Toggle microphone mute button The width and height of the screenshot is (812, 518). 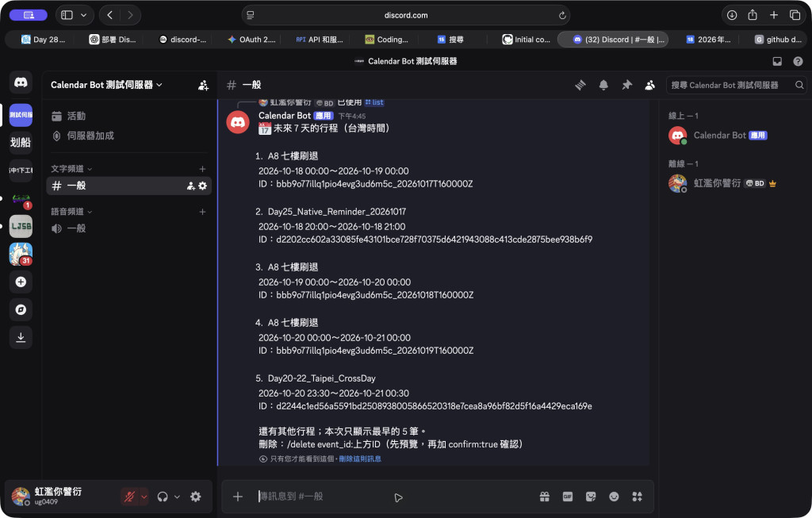[x=129, y=497]
